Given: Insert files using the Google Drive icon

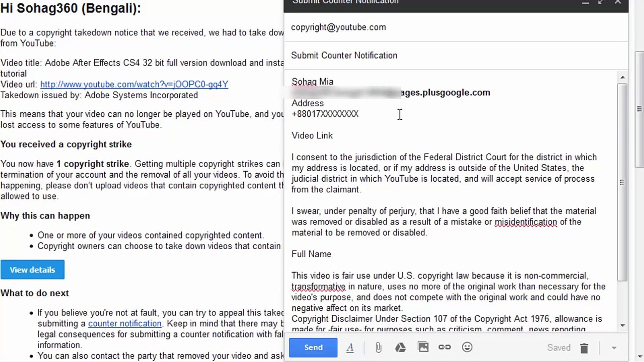Looking at the screenshot, I should pyautogui.click(x=401, y=348).
